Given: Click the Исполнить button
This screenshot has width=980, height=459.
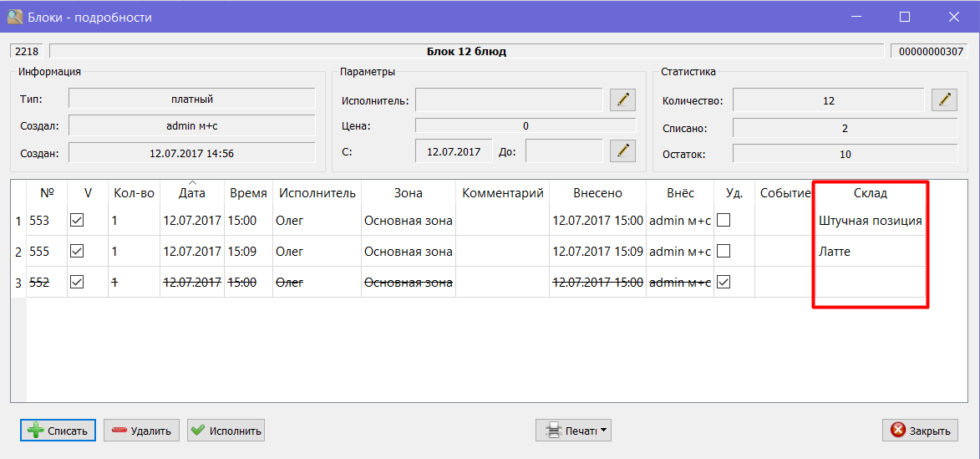Looking at the screenshot, I should [x=226, y=431].
